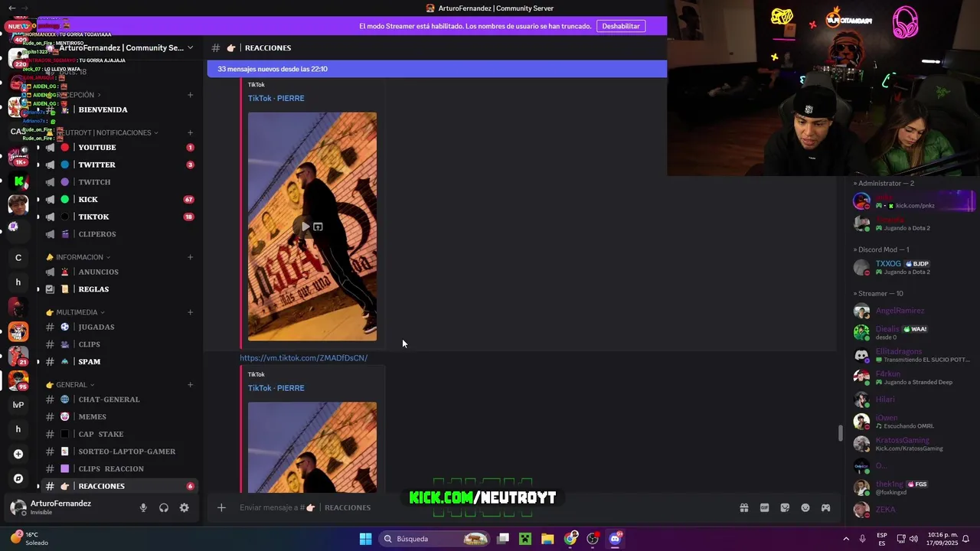Open Discord user settings gear
Viewport: 980px width, 551px height.
click(184, 507)
